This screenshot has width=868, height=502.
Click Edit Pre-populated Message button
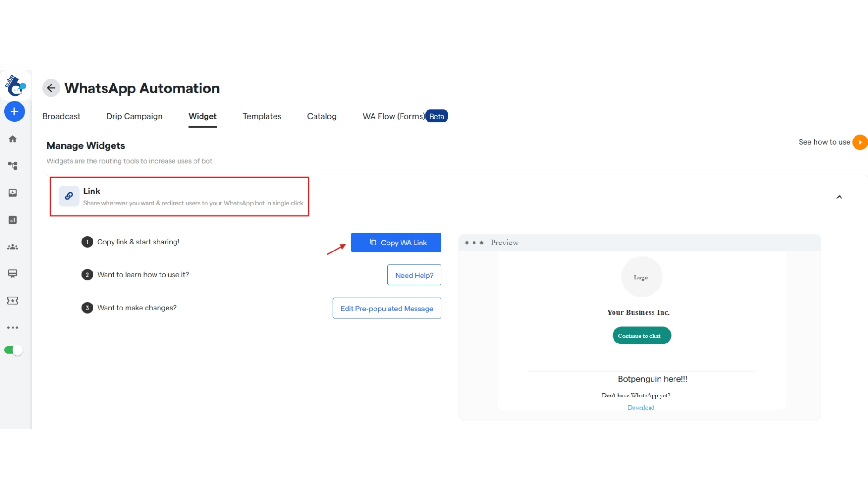(387, 308)
